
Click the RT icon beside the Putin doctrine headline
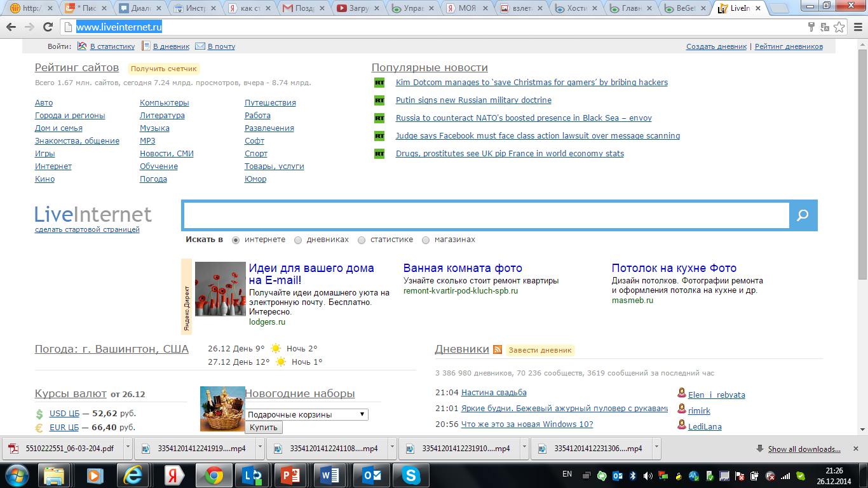pyautogui.click(x=379, y=100)
